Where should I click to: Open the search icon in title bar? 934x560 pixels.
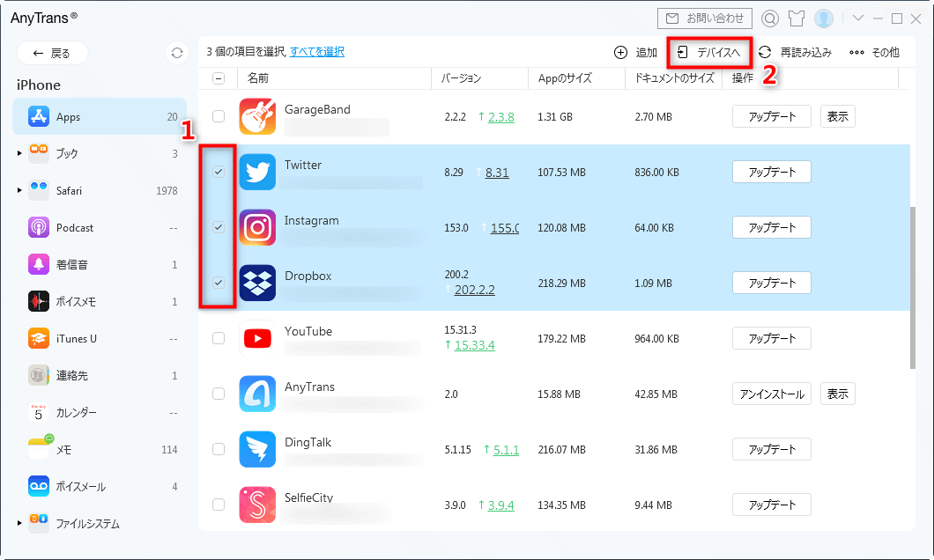tap(769, 19)
